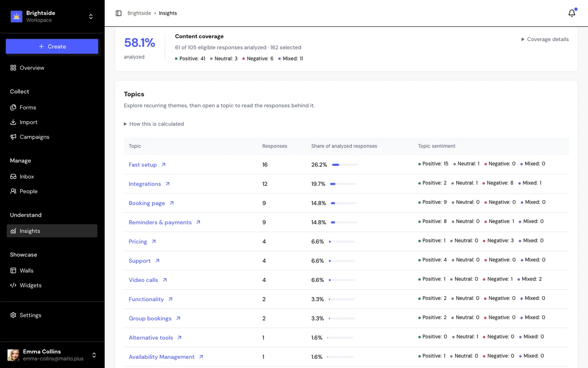Screen dimensions: 588x368
Task: Open Availability Management arrow icon
Action: pyautogui.click(x=201, y=357)
